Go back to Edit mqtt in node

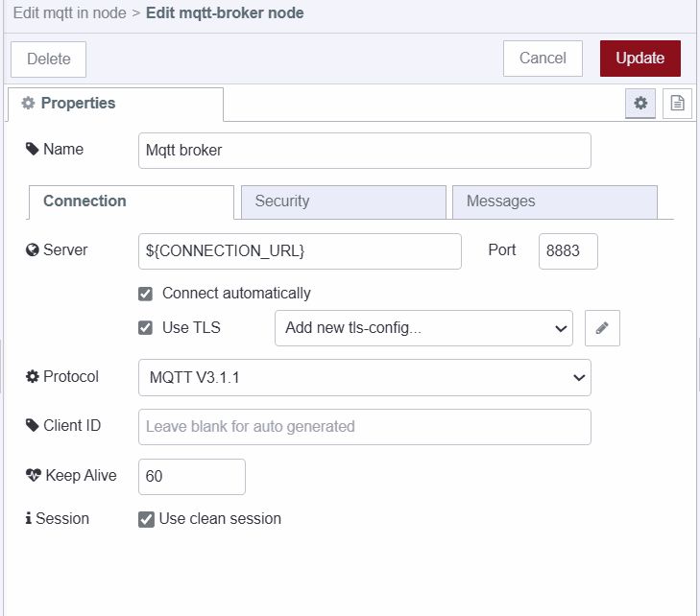click(70, 12)
